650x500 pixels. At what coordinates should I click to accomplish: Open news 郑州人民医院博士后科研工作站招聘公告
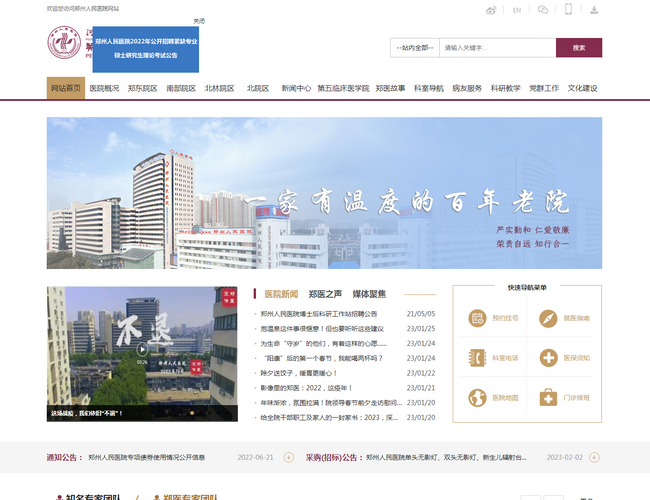319,314
